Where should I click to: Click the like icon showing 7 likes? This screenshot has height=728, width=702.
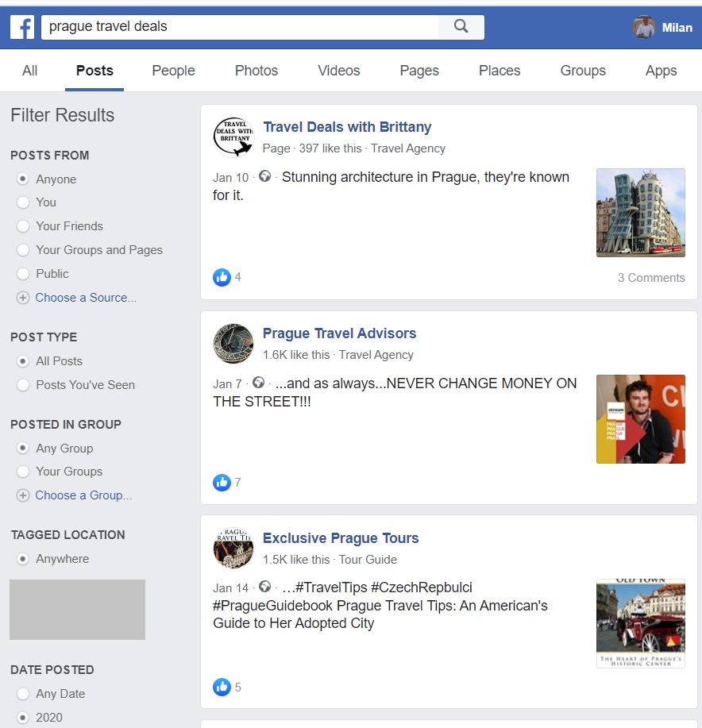click(222, 483)
